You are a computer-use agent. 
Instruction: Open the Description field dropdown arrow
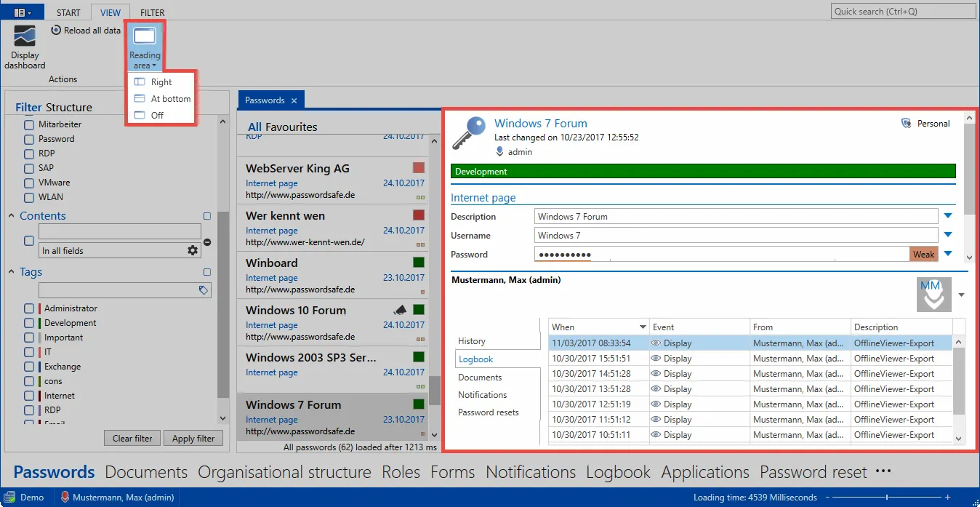pos(948,216)
